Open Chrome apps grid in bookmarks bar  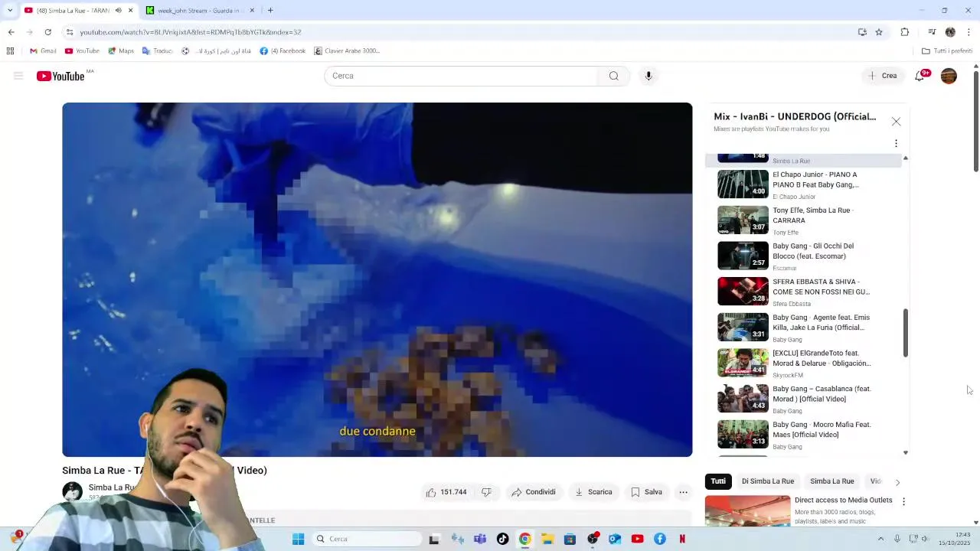click(x=10, y=51)
